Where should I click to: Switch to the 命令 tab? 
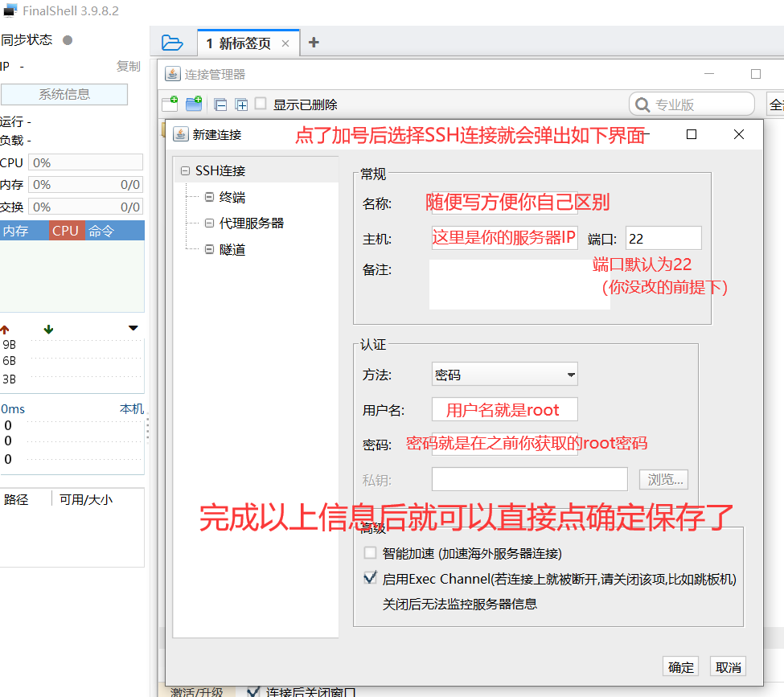(x=101, y=231)
